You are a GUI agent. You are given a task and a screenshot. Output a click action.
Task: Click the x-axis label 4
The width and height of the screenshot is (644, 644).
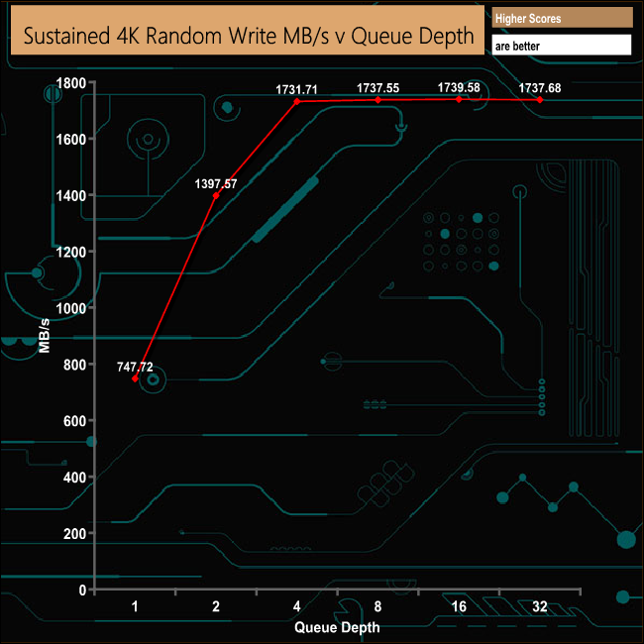296,606
